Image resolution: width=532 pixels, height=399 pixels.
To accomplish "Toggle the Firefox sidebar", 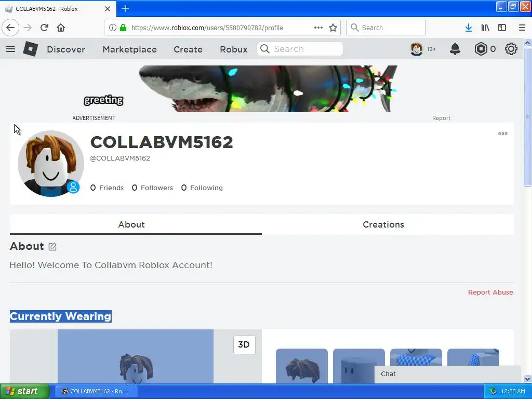I will click(x=502, y=28).
